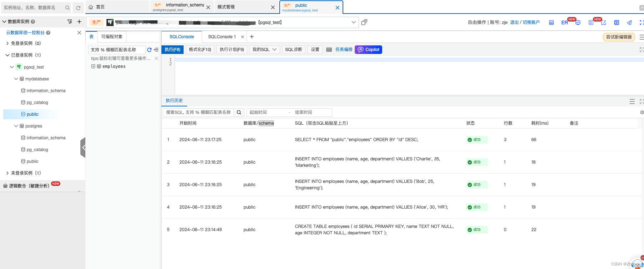Open history column settings gear
Screen dimensions: 644x269
[642, 113]
